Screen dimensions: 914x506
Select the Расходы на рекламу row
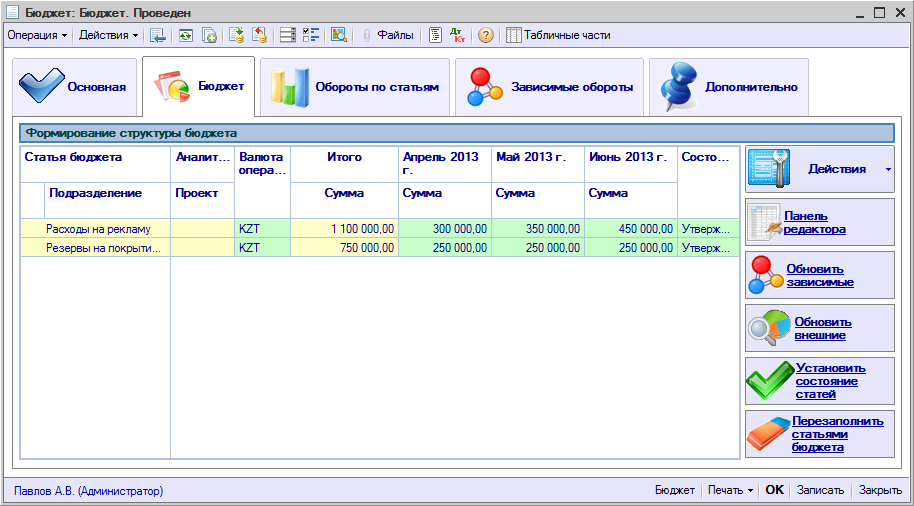click(x=98, y=229)
